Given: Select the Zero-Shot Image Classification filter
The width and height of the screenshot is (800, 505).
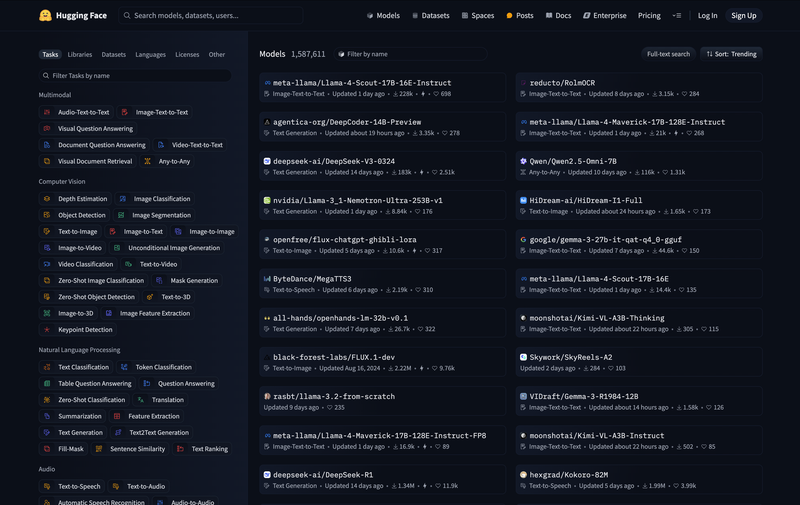Looking at the screenshot, I should (93, 281).
